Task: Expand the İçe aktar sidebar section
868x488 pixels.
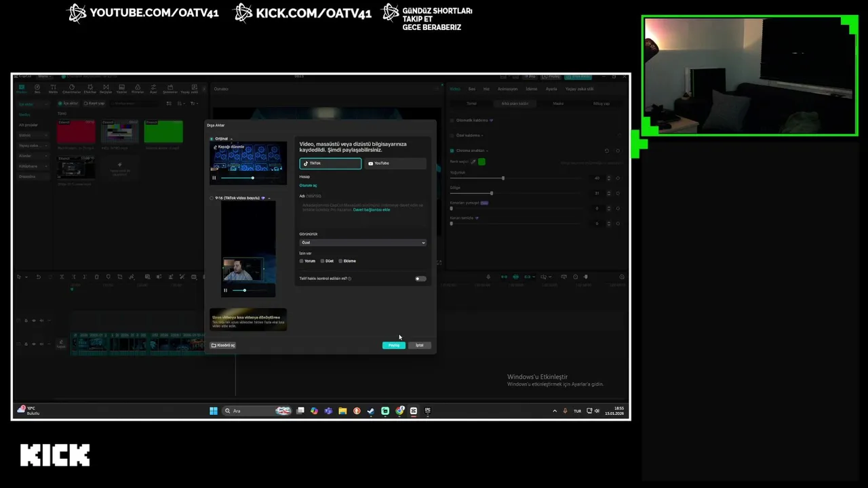Action: 33,104
